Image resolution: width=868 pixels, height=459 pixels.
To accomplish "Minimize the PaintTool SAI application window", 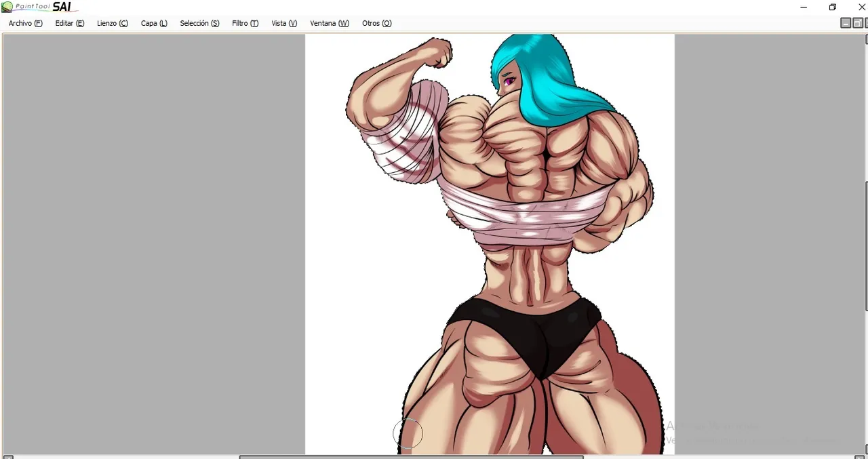I will click(x=804, y=7).
